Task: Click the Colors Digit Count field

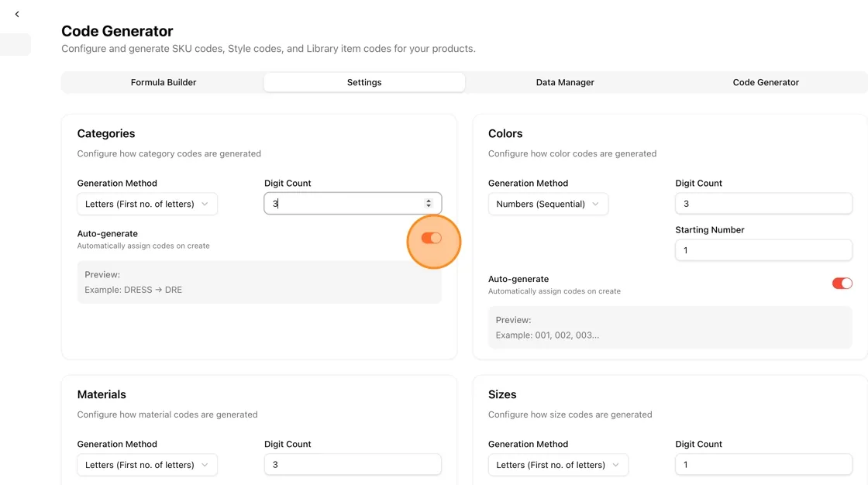Action: 763,204
